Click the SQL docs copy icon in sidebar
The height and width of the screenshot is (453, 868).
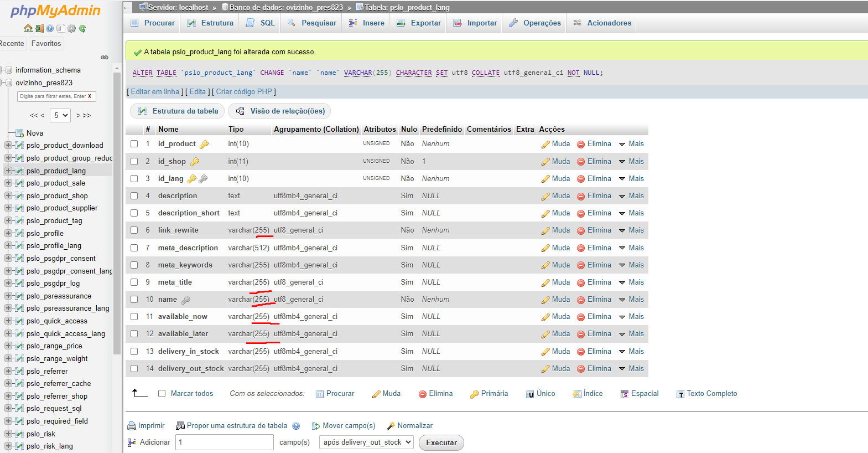pyautogui.click(x=61, y=28)
